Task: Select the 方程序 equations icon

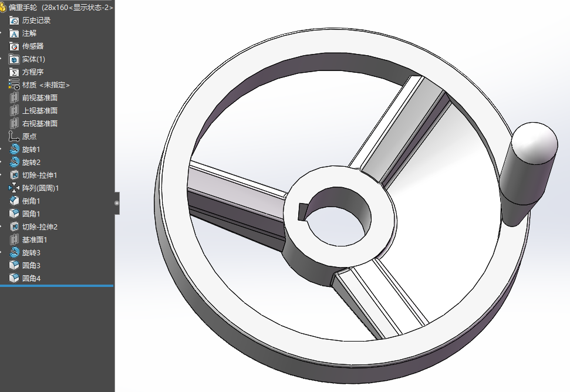Action: coord(14,72)
